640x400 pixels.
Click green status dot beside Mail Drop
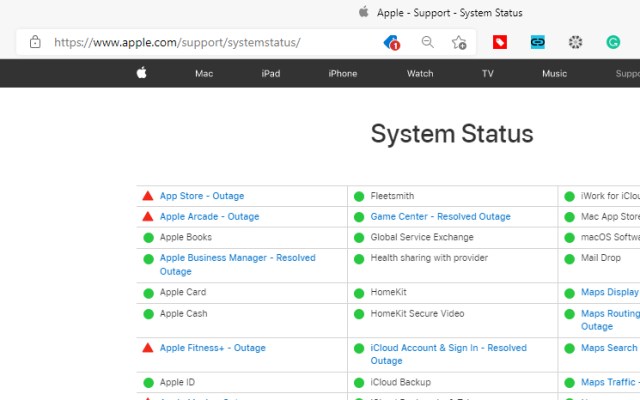click(569, 258)
